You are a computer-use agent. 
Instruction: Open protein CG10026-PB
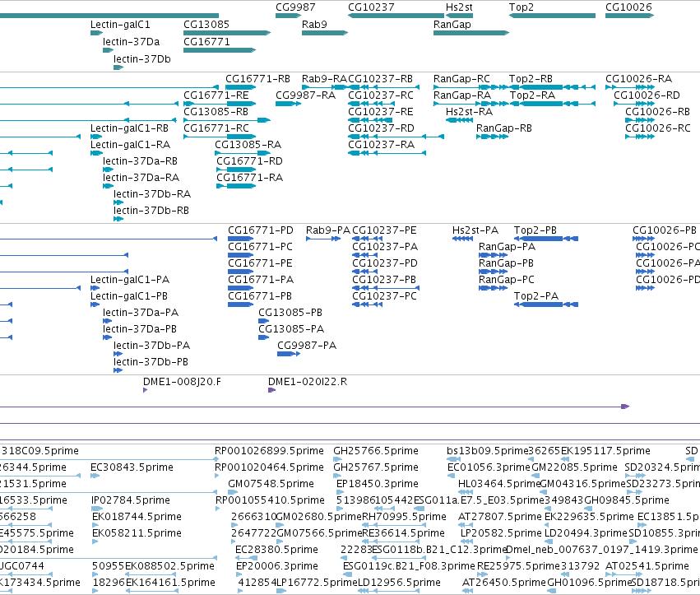pyautogui.click(x=665, y=230)
